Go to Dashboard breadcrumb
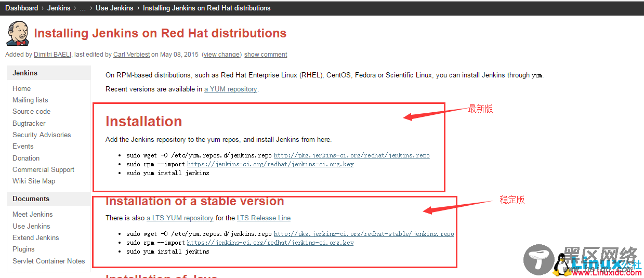 [x=21, y=8]
